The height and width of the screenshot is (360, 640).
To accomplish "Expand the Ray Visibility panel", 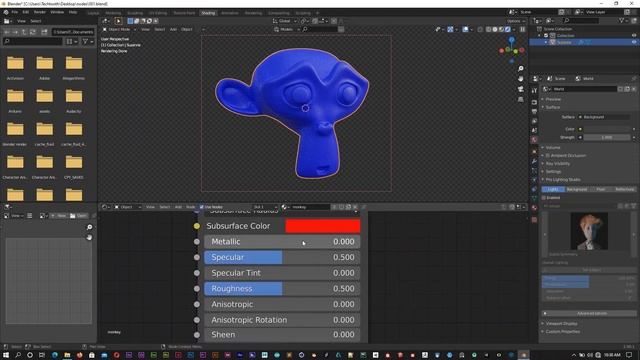I will (x=557, y=164).
